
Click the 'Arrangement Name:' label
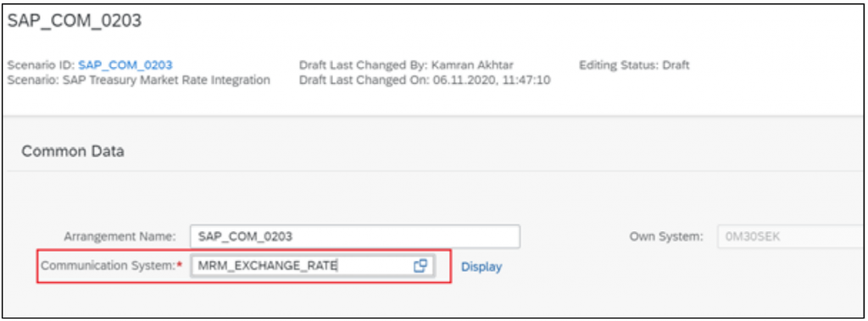[120, 236]
